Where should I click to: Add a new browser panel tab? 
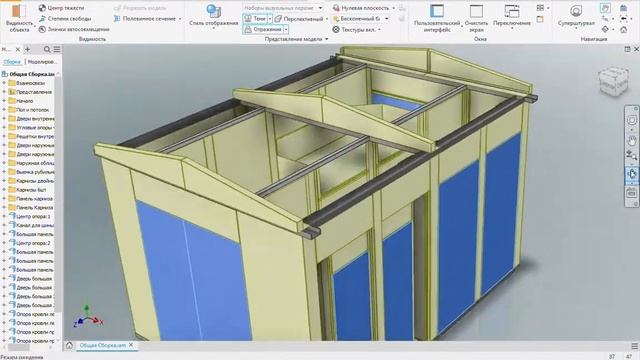pos(27,49)
